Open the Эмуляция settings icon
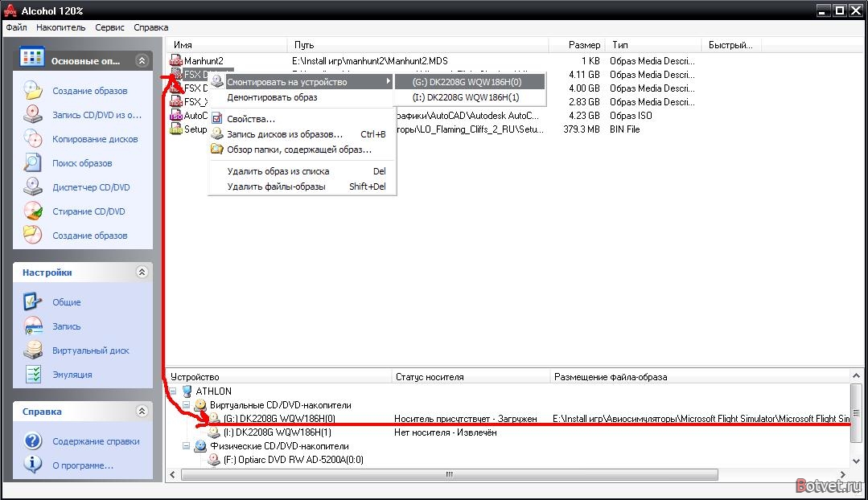Screen dimensions: 868x500 coord(33,374)
